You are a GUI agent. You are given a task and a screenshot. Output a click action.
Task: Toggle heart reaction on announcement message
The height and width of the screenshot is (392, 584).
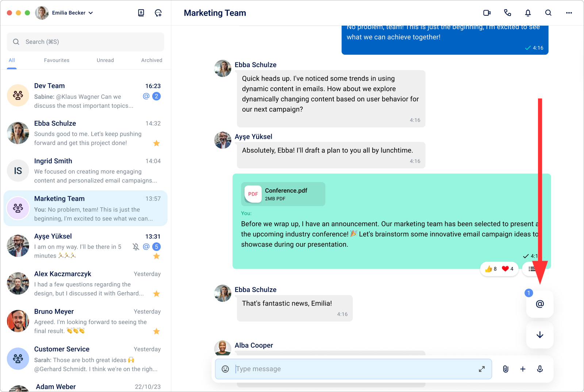pos(507,269)
